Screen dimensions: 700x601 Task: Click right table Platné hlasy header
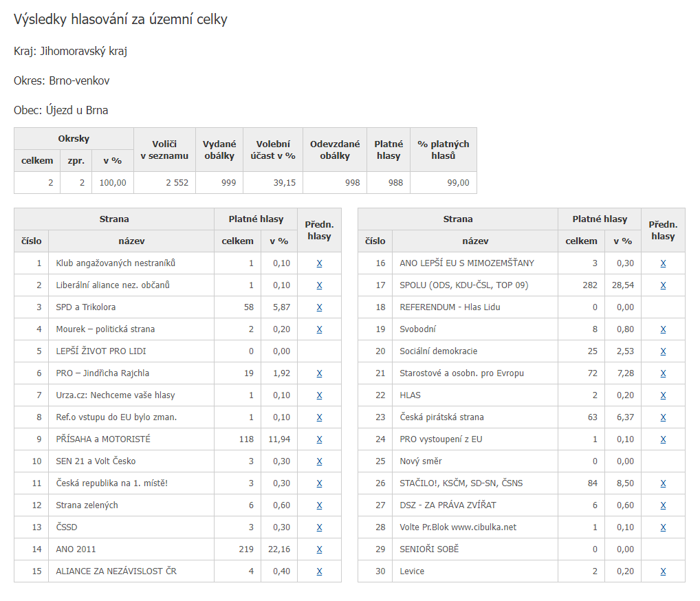point(600,219)
